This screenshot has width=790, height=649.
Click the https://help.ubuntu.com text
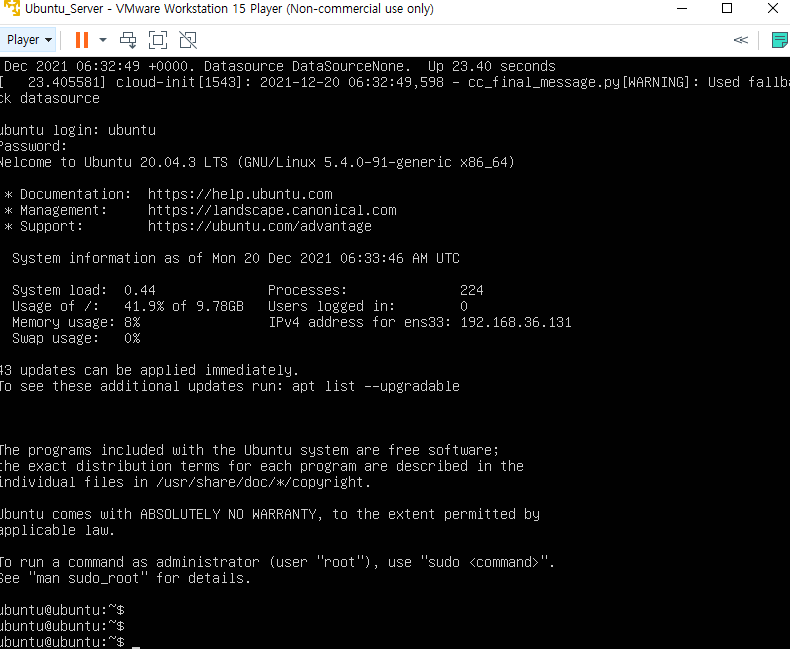pos(240,194)
